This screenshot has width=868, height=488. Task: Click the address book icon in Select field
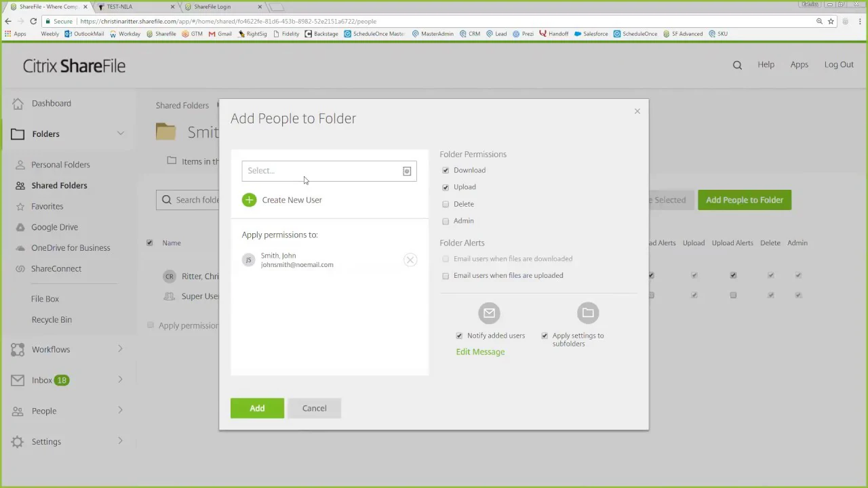tap(407, 171)
